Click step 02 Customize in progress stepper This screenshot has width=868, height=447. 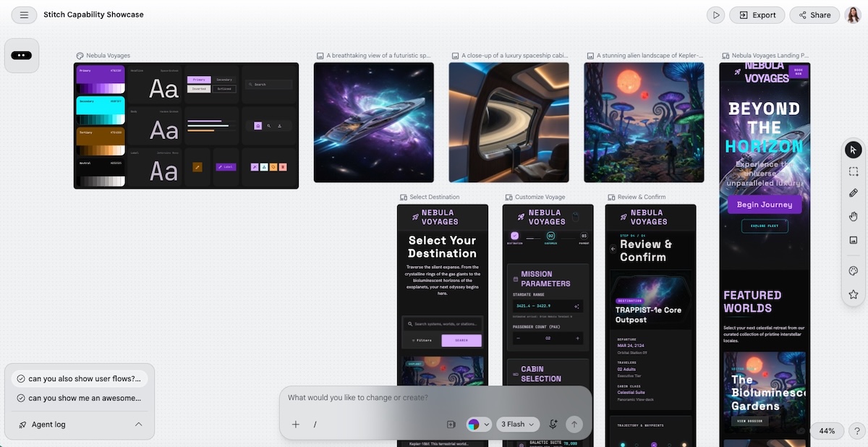[x=550, y=236]
